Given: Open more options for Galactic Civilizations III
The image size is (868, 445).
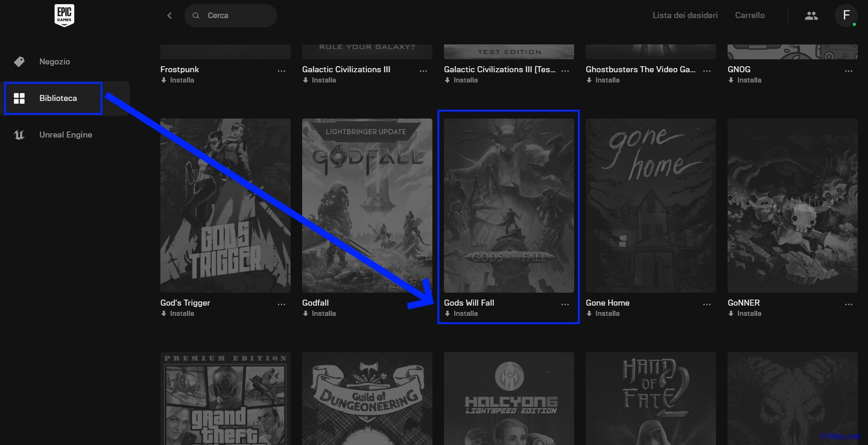Looking at the screenshot, I should pos(423,71).
